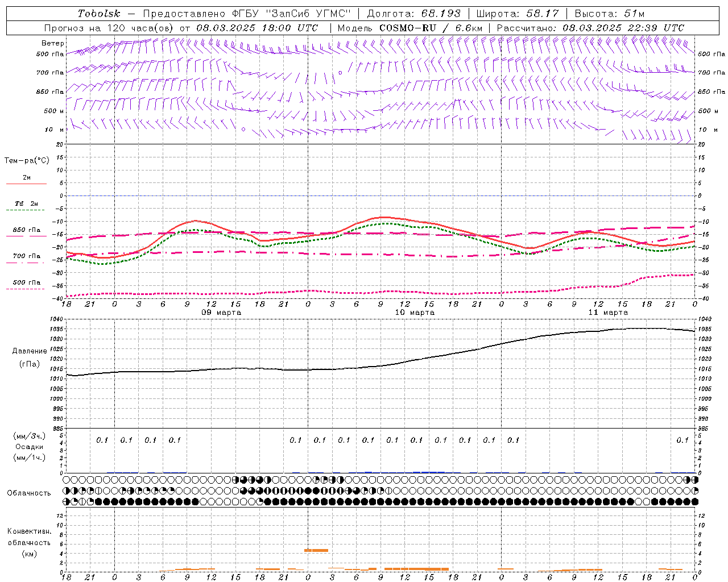Viewport: 728px width, 582px height.
Task: Click the Ветер panel label
Action: point(53,43)
